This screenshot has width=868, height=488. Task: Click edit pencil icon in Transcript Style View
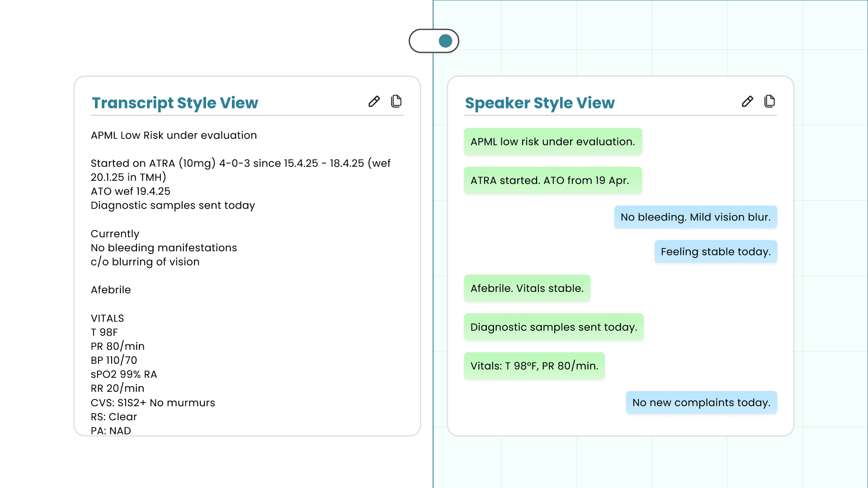click(x=374, y=101)
